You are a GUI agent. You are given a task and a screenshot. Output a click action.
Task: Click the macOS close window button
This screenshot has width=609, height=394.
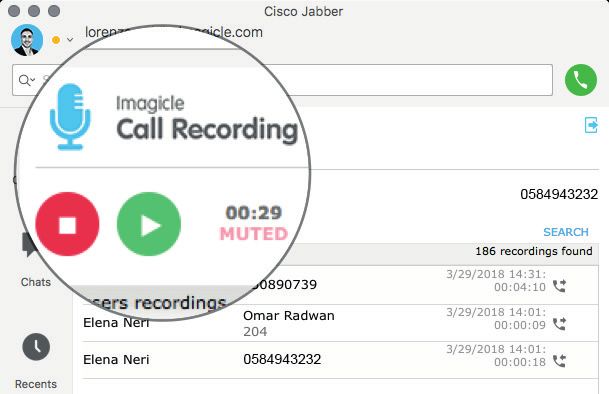(14, 11)
